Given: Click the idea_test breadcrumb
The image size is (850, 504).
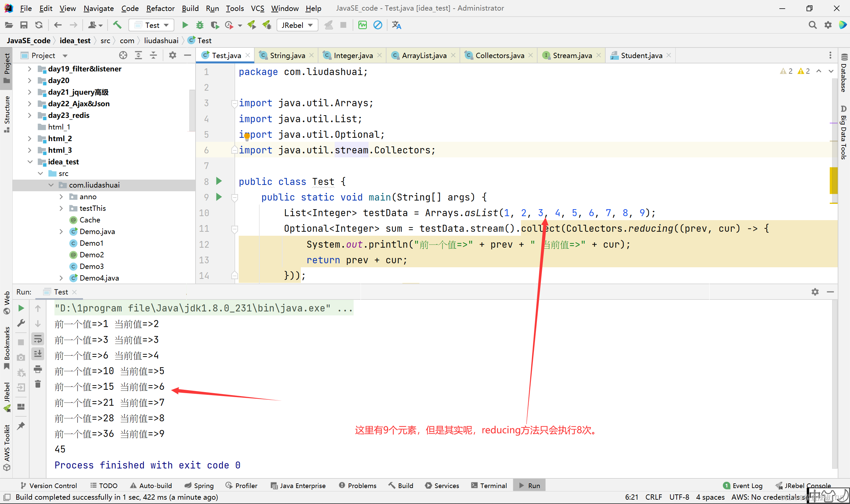Looking at the screenshot, I should [x=75, y=41].
